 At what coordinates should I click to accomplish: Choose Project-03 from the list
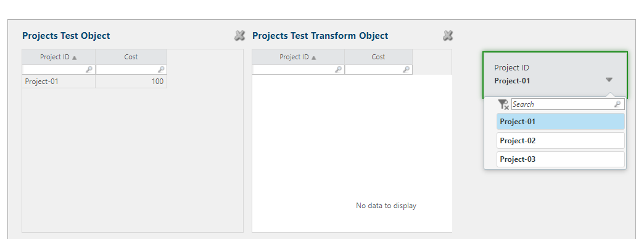(x=561, y=159)
